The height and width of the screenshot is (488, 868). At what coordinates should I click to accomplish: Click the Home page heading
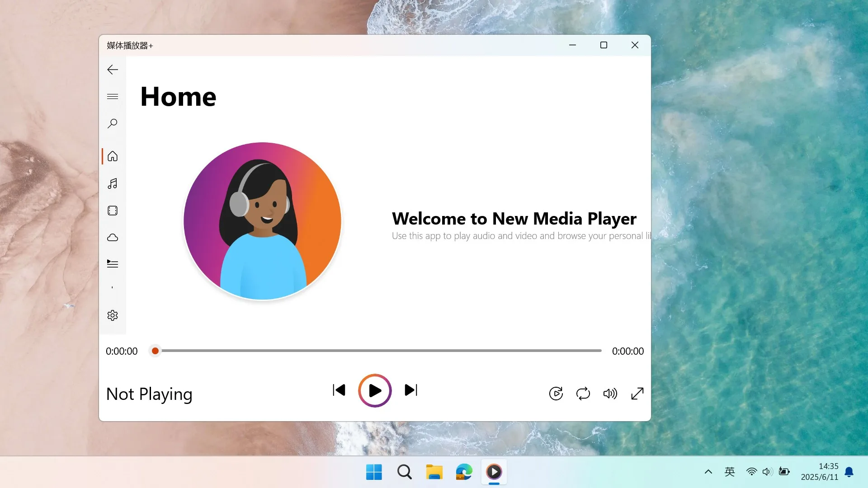178,96
